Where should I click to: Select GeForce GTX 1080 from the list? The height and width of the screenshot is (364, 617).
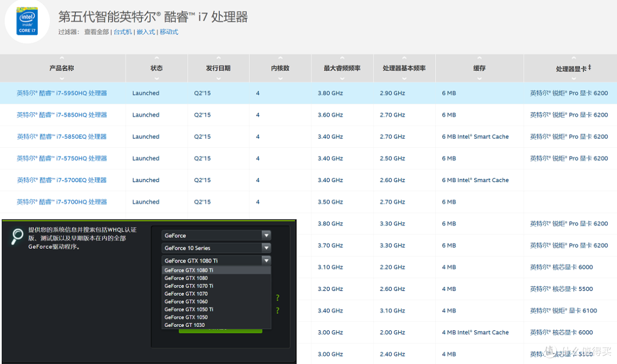click(x=216, y=278)
